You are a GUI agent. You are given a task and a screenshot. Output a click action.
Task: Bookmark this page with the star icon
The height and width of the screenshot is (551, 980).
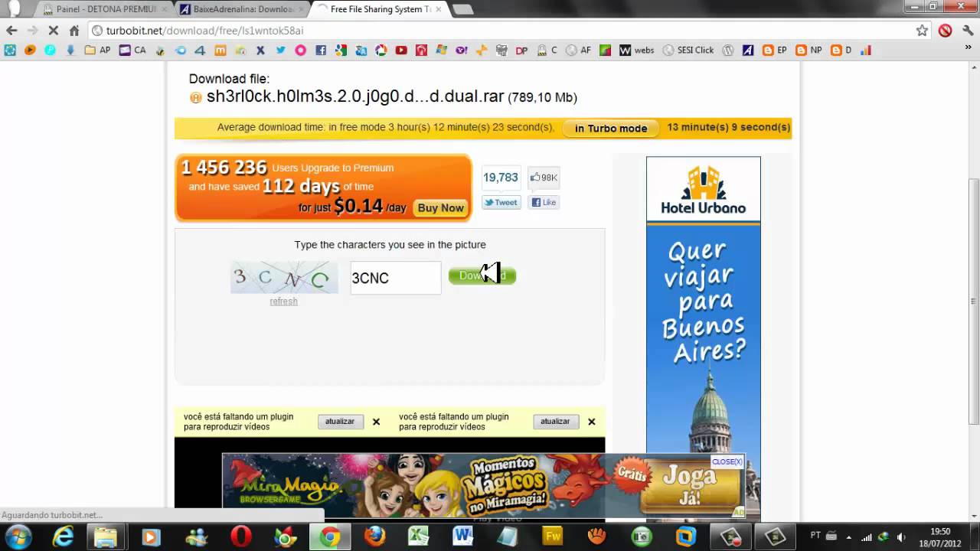click(922, 31)
